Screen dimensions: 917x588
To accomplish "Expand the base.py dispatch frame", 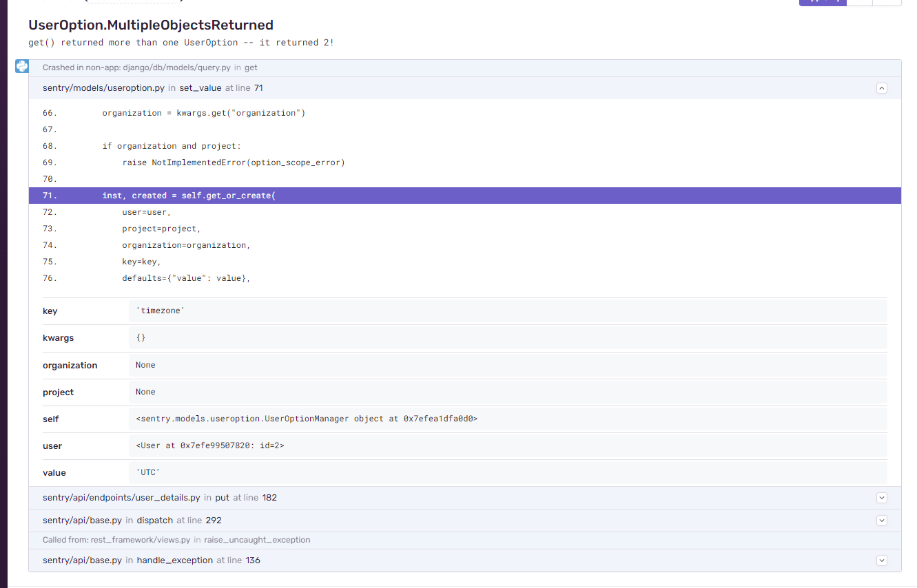I will pyautogui.click(x=882, y=521).
